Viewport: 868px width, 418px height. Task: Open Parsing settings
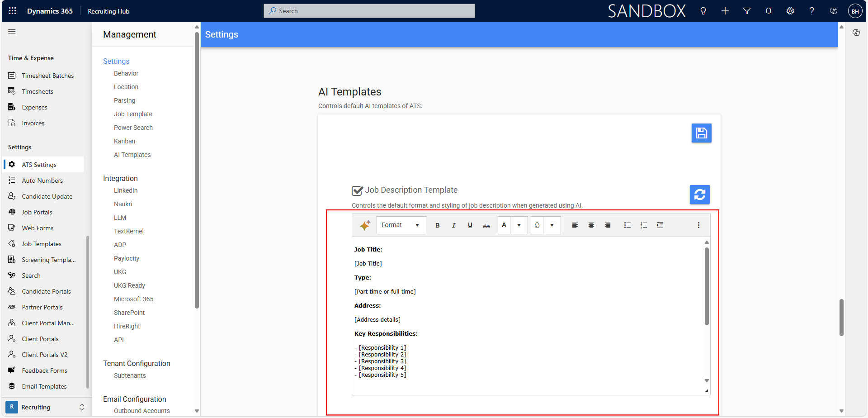pos(124,100)
